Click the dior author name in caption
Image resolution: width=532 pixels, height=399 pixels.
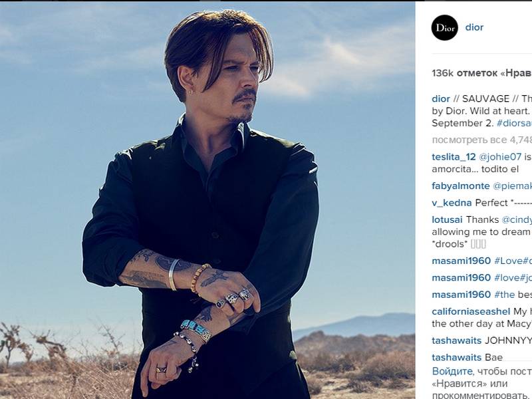point(441,98)
